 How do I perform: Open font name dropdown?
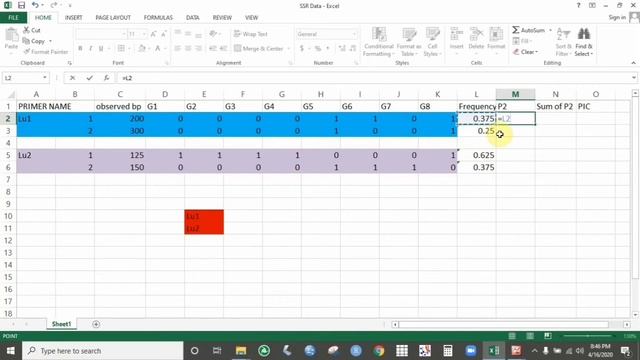coord(123,34)
